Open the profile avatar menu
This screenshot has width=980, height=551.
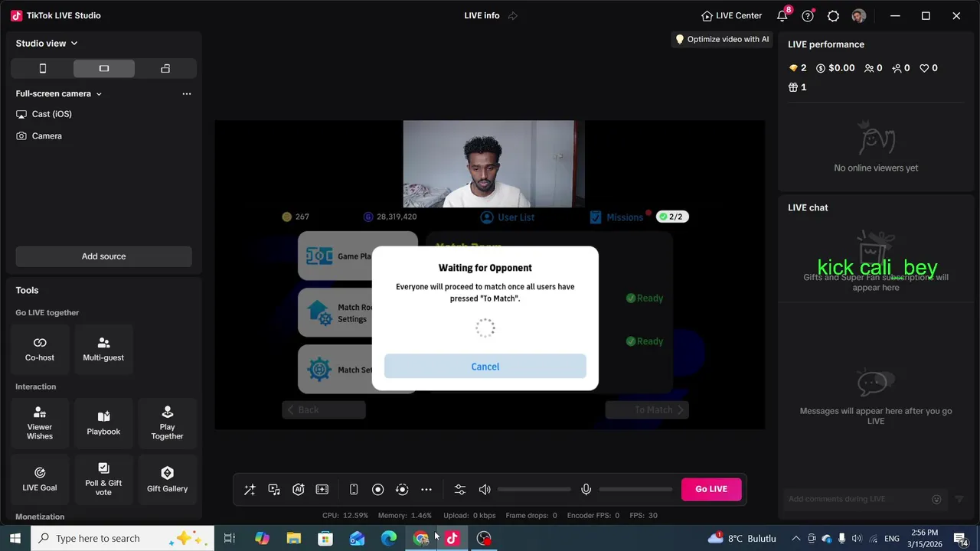coord(858,15)
